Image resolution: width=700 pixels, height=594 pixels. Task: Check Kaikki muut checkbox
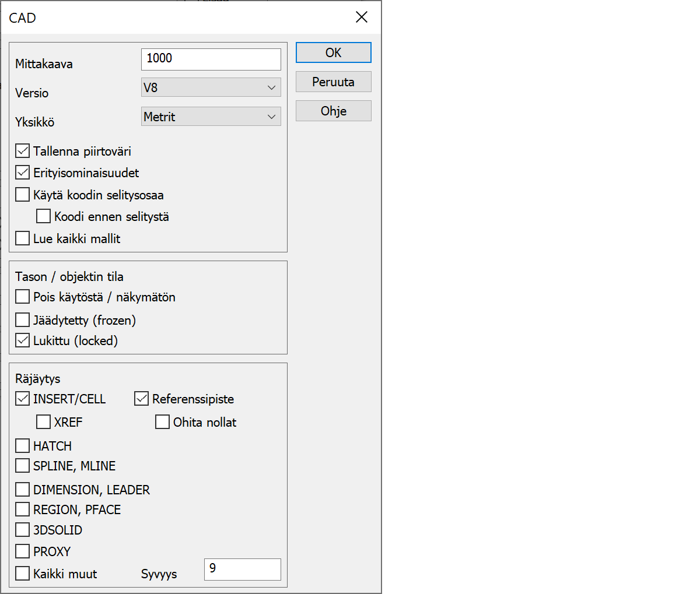[22, 574]
